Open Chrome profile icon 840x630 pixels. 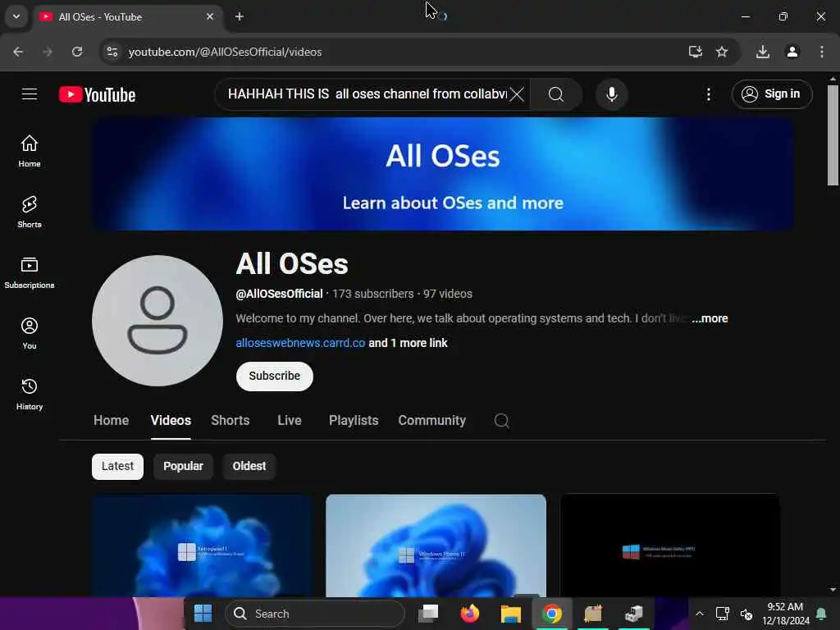pyautogui.click(x=792, y=52)
